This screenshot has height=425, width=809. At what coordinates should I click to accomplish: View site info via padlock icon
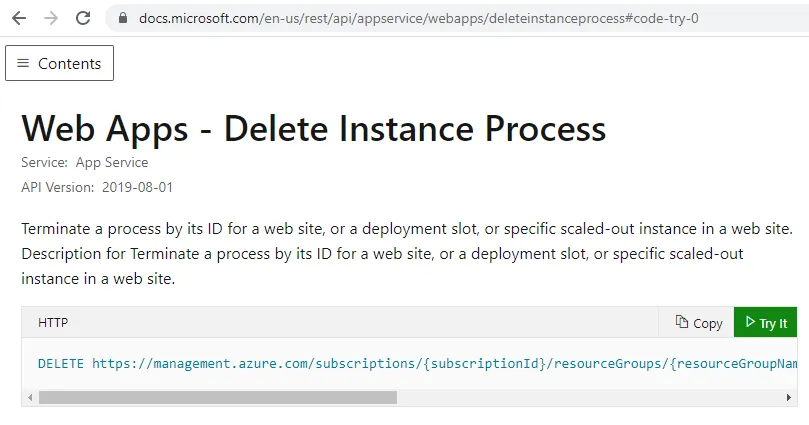tap(123, 18)
